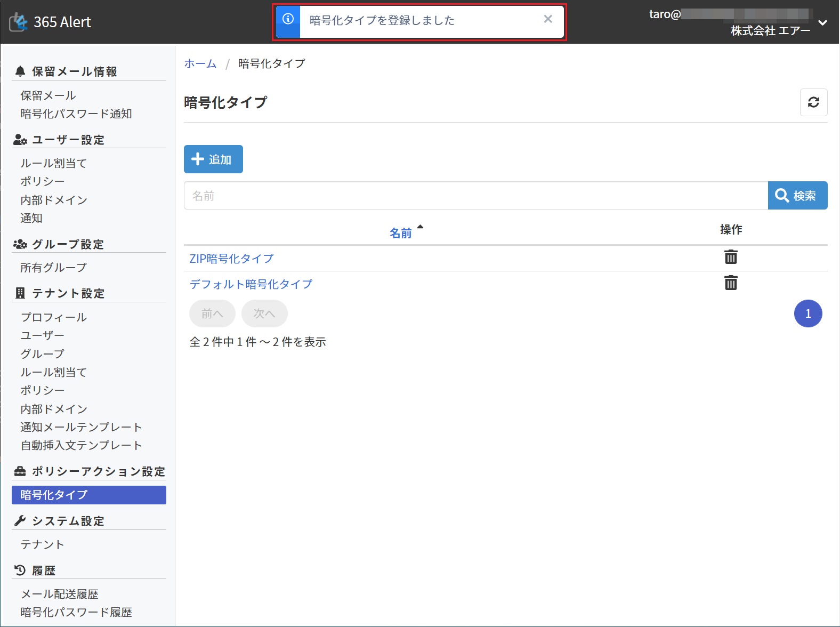Open 保留メール in the sidebar
Image resolution: width=840 pixels, height=627 pixels.
click(x=49, y=95)
